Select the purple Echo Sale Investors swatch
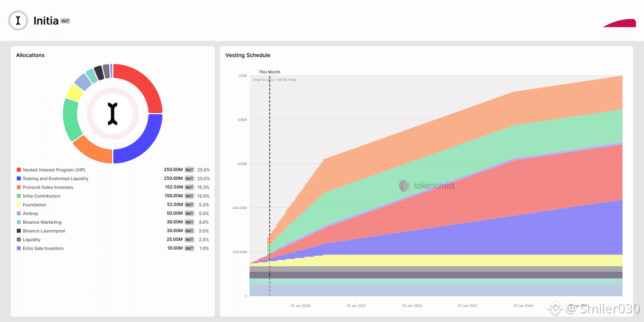 click(x=19, y=248)
